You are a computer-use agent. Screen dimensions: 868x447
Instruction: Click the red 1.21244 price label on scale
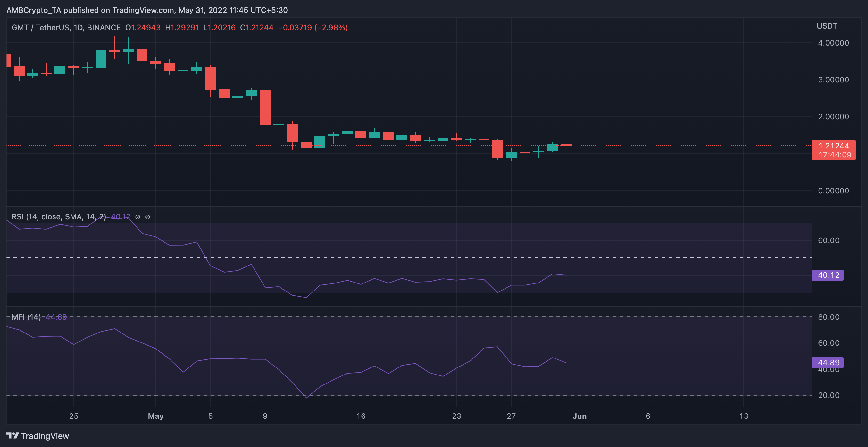(x=834, y=146)
